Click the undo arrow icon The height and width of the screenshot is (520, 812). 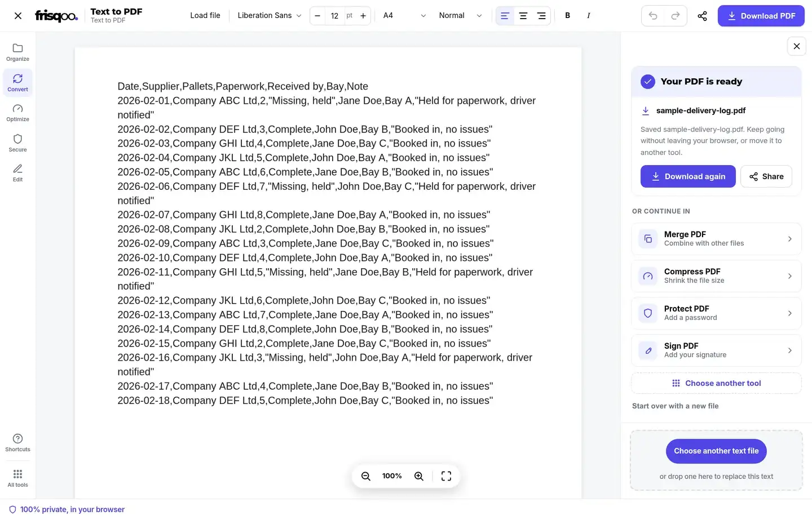coord(653,16)
